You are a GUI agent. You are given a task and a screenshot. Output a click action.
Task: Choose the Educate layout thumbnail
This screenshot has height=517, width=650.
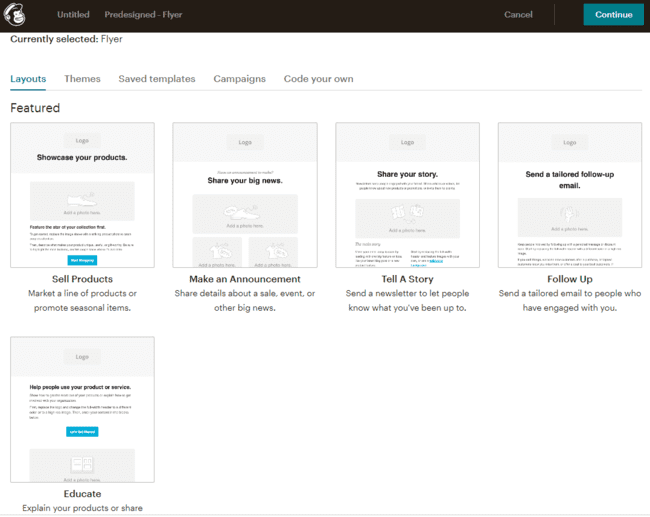[x=82, y=410]
